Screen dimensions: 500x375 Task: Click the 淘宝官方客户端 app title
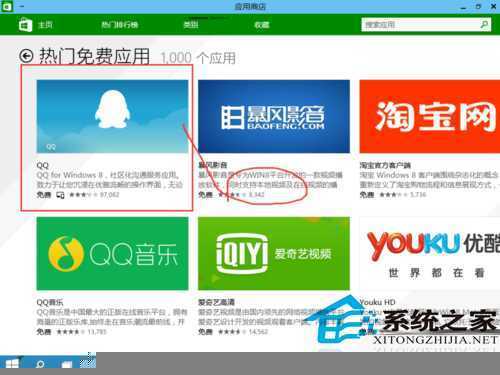[x=385, y=165]
